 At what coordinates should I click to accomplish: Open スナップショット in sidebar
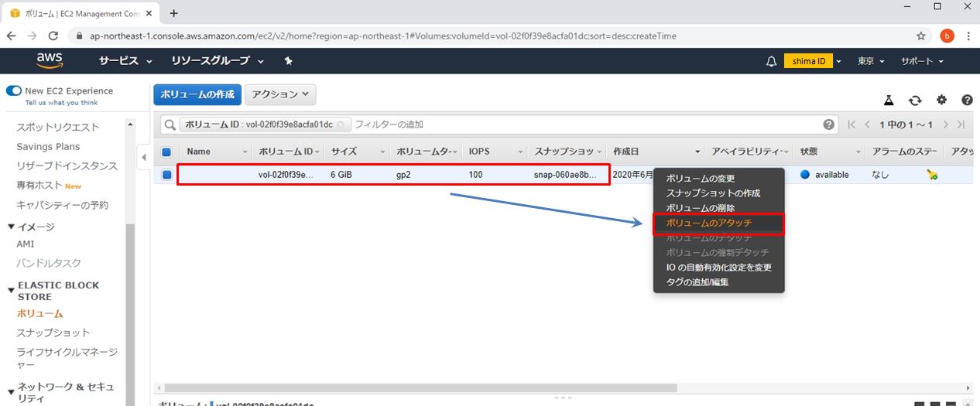(53, 333)
